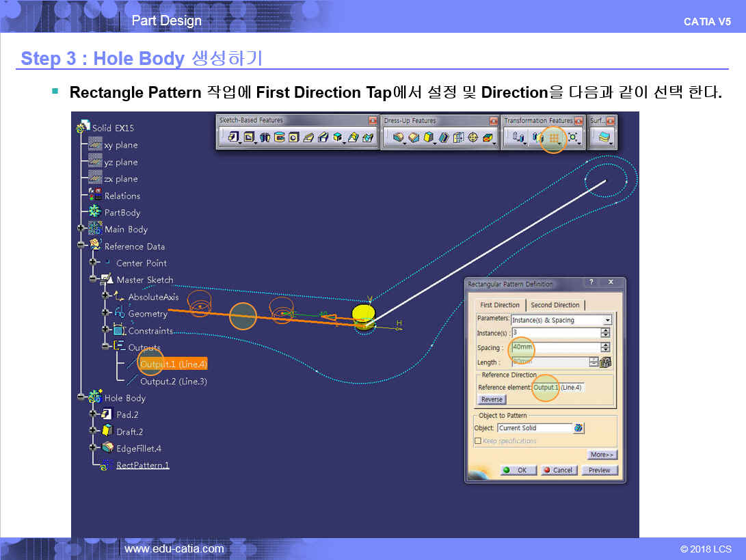
Task: Open the Parameters dropdown list
Action: click(x=607, y=320)
